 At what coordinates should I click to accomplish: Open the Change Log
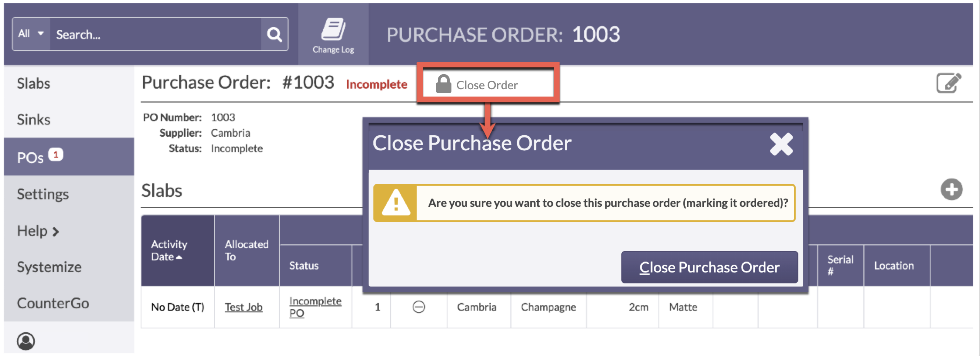333,35
